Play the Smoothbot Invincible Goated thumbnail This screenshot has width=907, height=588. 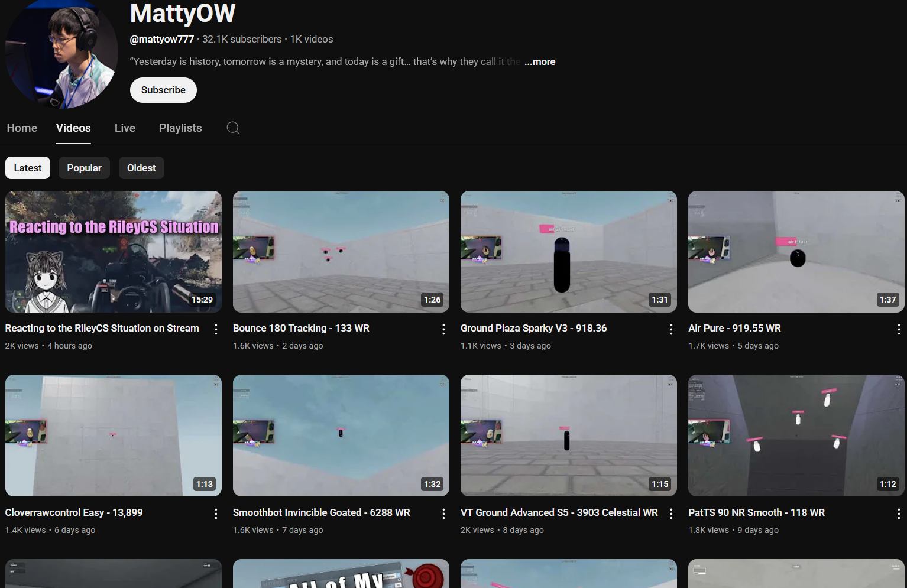click(x=341, y=436)
